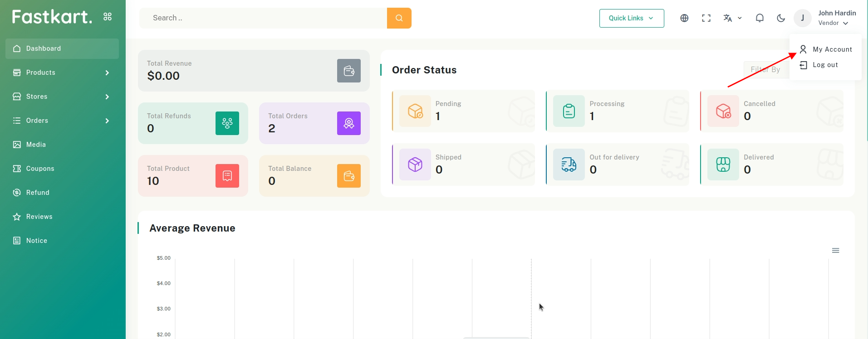Expand the Products sidebar submenu
This screenshot has width=868, height=339.
coord(62,73)
